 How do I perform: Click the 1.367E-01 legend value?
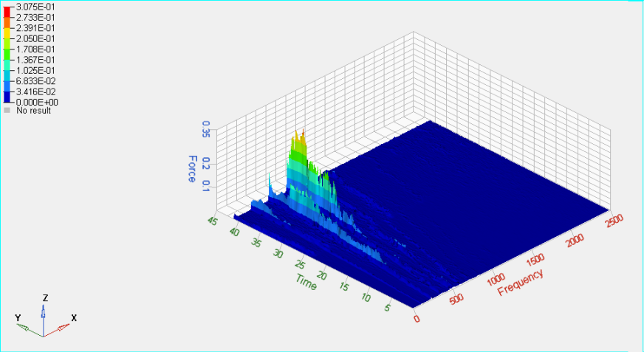[x=30, y=59]
